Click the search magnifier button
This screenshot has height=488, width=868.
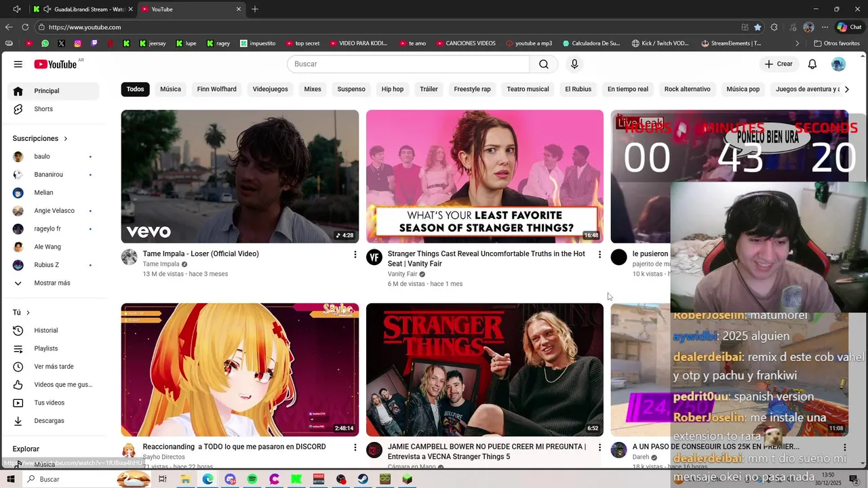[x=544, y=64]
